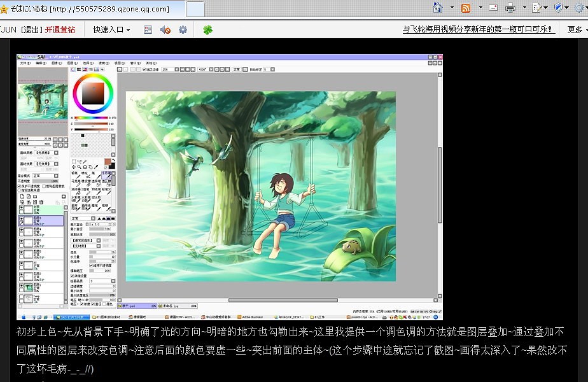The width and height of the screenshot is (588, 382).
Task: Open the brush mode 正常 dropdown
Action: [83, 218]
